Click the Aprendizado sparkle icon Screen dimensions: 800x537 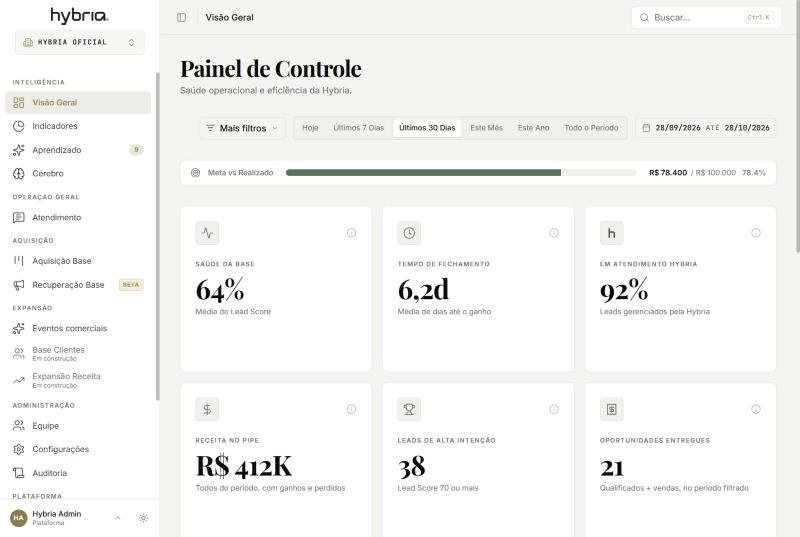[x=19, y=150]
